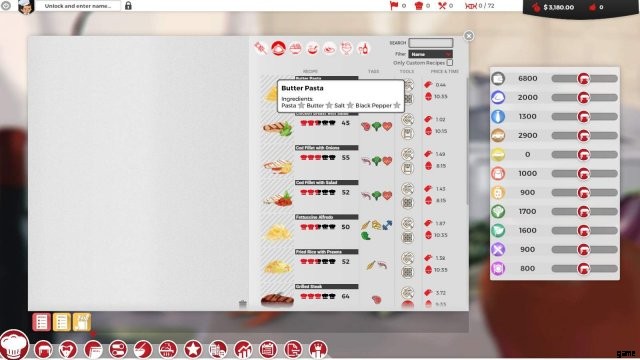This screenshot has width=640, height=360.
Task: Click the recipe SEARCH input field
Action: 431,42
